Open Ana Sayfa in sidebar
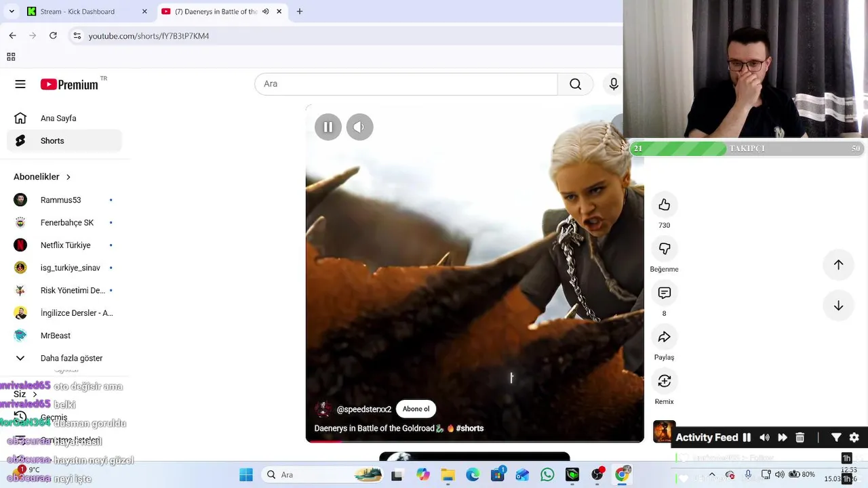 click(64, 118)
